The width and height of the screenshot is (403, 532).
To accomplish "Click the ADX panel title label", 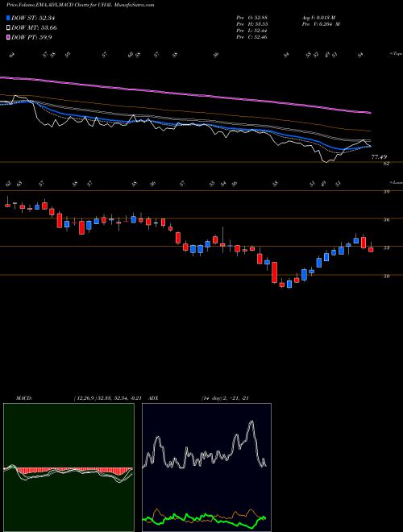I will 153,398.
